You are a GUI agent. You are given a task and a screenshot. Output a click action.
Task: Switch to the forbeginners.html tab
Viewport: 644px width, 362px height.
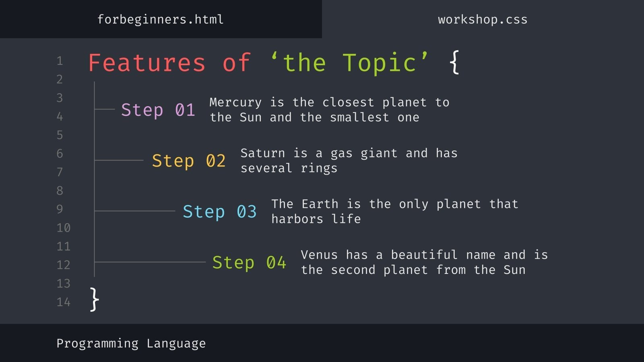[160, 19]
